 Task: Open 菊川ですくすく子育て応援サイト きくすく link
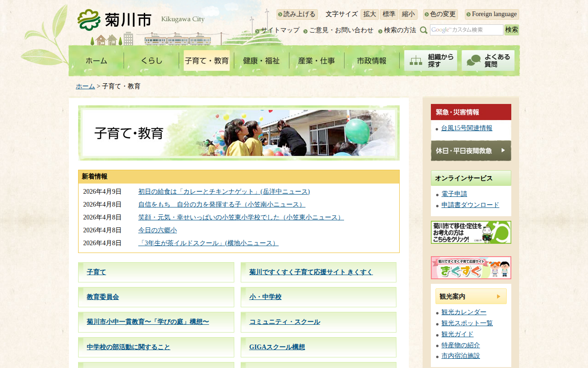[x=311, y=272]
